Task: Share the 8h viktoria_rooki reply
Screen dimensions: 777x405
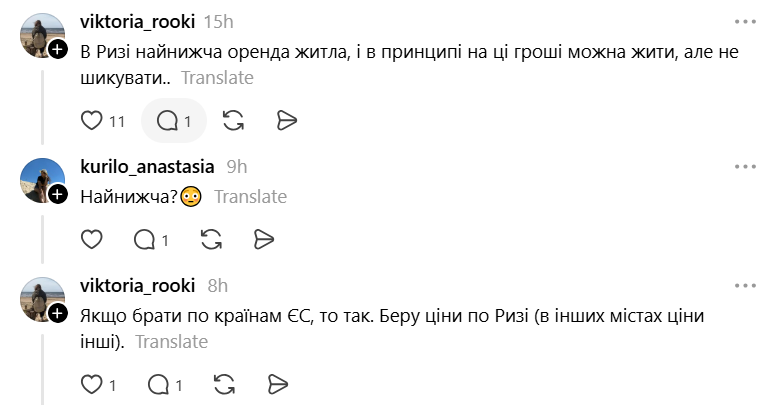Action: 278,384
